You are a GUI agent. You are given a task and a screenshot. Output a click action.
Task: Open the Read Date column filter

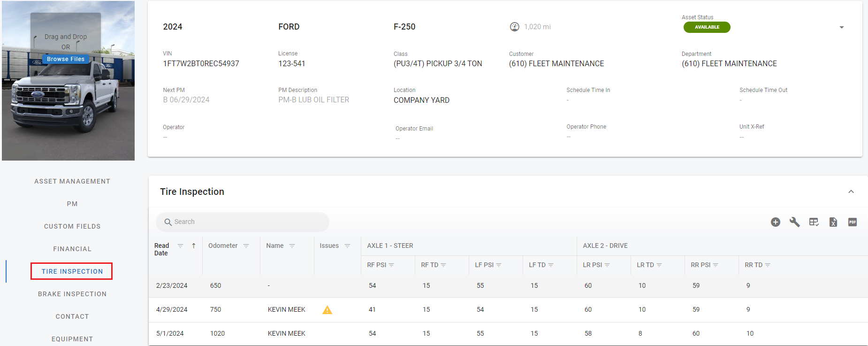coord(180,246)
